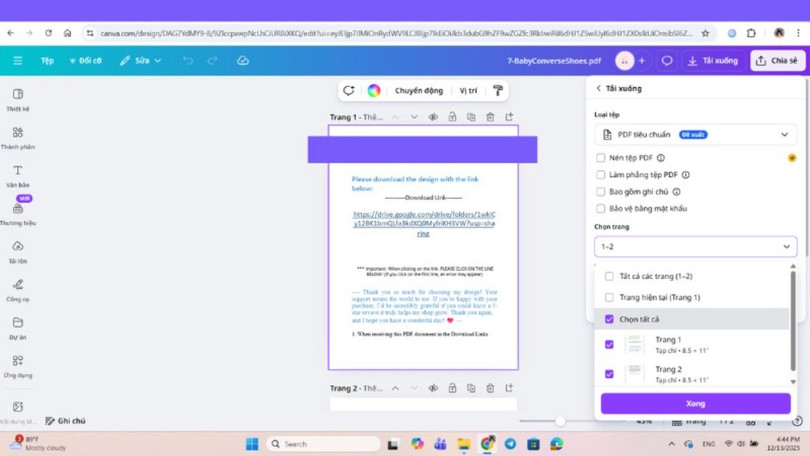Image resolution: width=810 pixels, height=456 pixels.
Task: Click the background color wheel swatch
Action: pos(374,91)
